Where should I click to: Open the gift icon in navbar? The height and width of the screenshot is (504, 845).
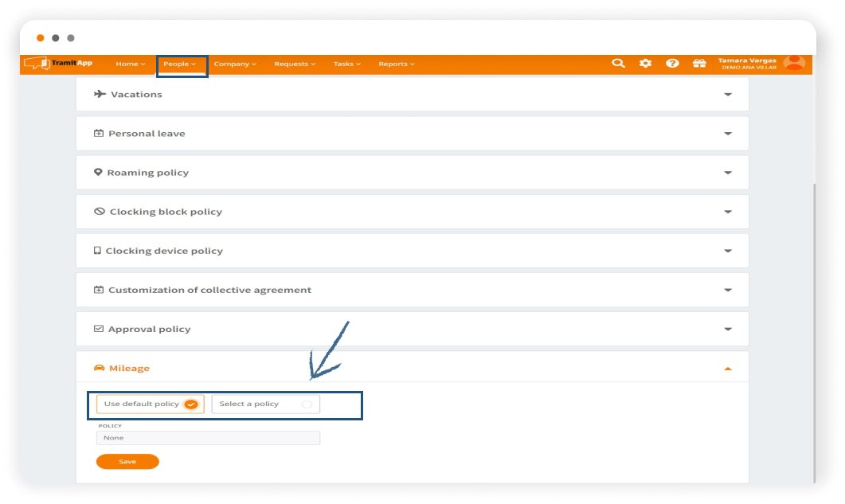699,64
